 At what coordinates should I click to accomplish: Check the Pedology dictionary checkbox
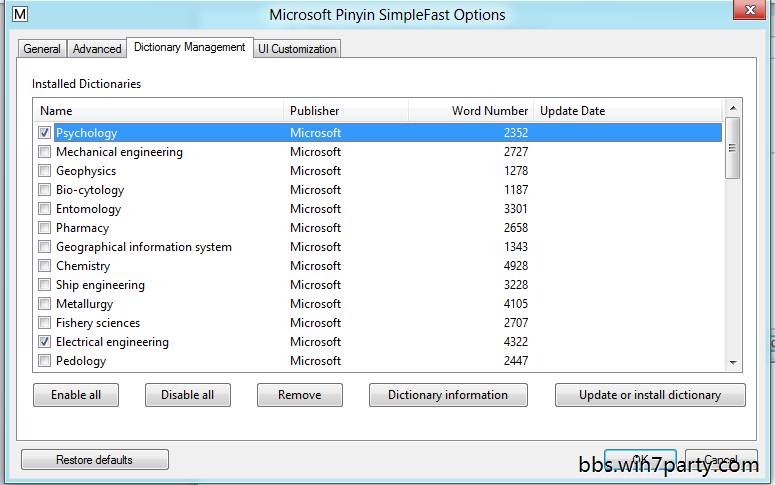pos(44,360)
